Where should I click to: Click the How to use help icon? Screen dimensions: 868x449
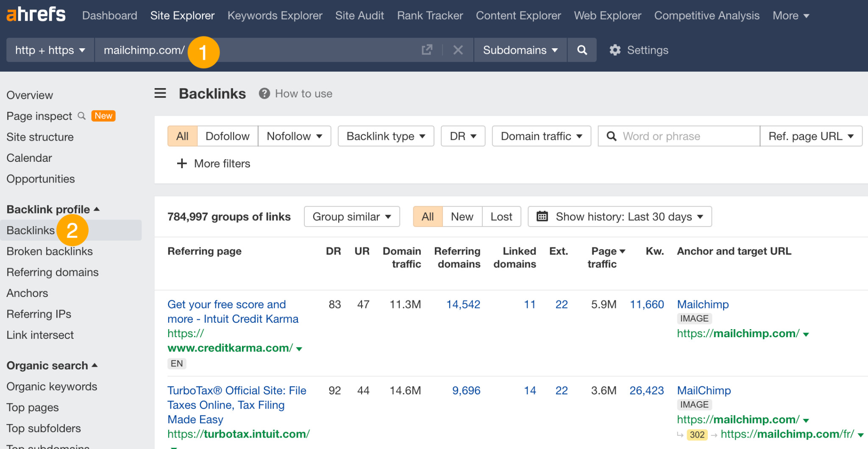264,94
